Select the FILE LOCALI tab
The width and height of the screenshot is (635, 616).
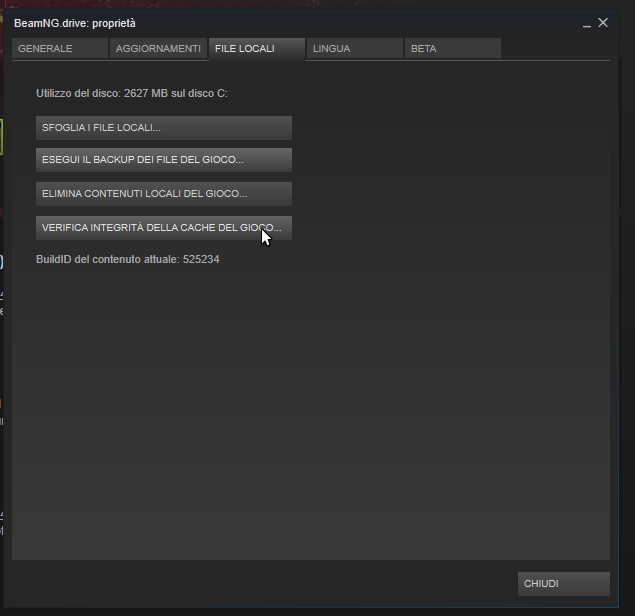point(257,49)
